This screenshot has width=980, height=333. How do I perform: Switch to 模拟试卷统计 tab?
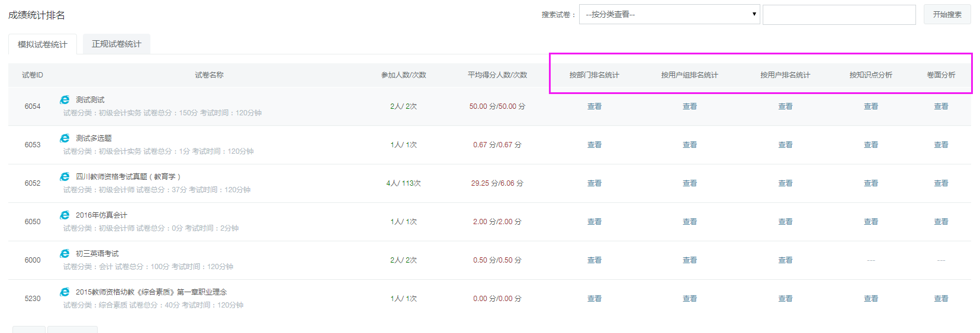(x=43, y=44)
